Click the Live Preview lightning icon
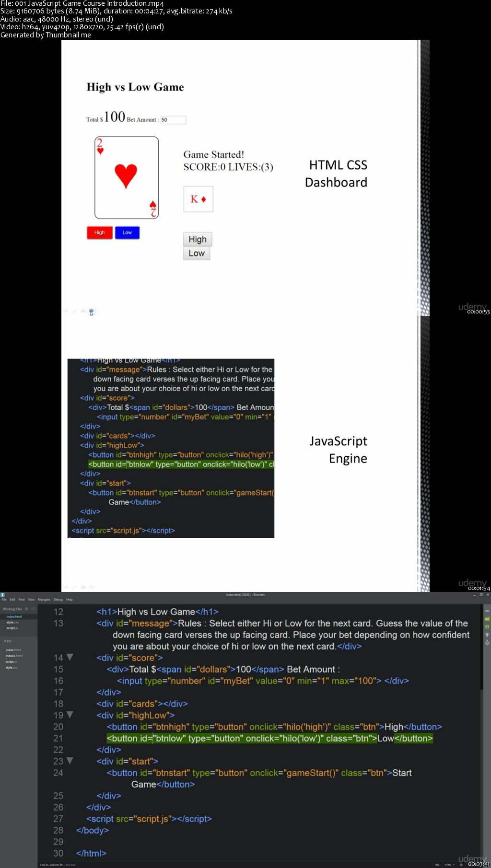This screenshot has height=868, width=491. pyautogui.click(x=487, y=611)
